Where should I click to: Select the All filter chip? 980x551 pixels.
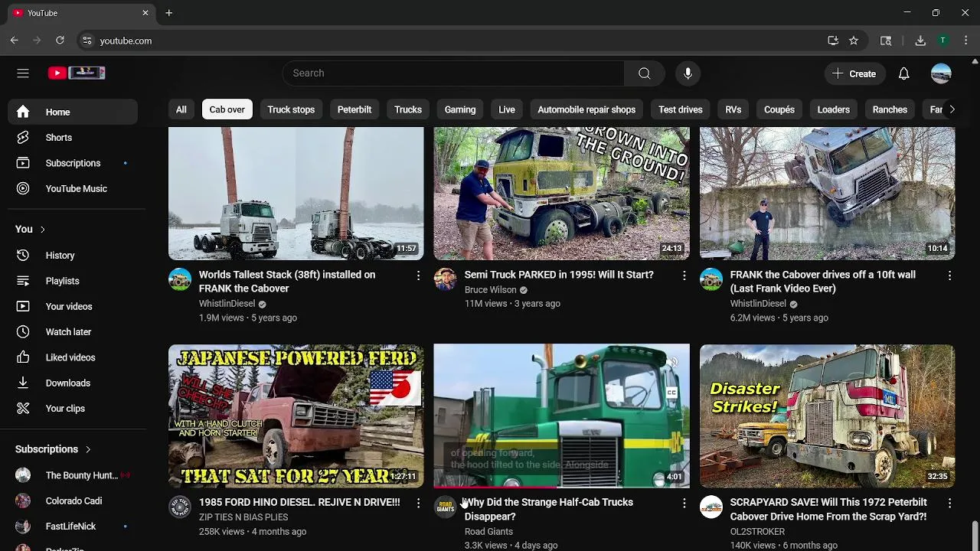click(181, 109)
